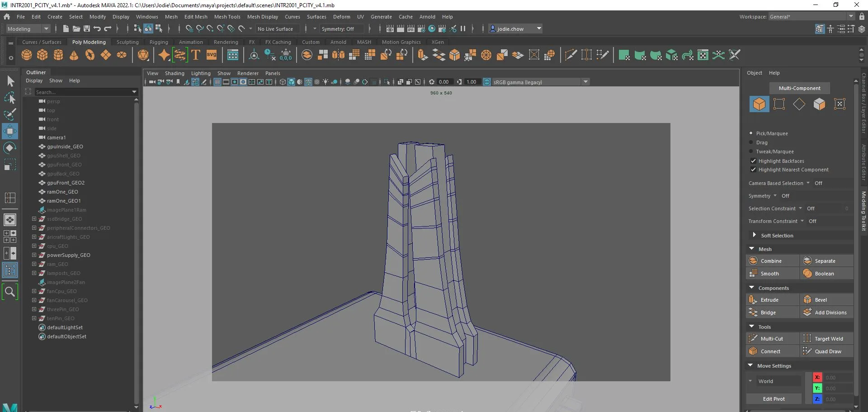Switch to the Rigging shelf tab

coord(159,42)
